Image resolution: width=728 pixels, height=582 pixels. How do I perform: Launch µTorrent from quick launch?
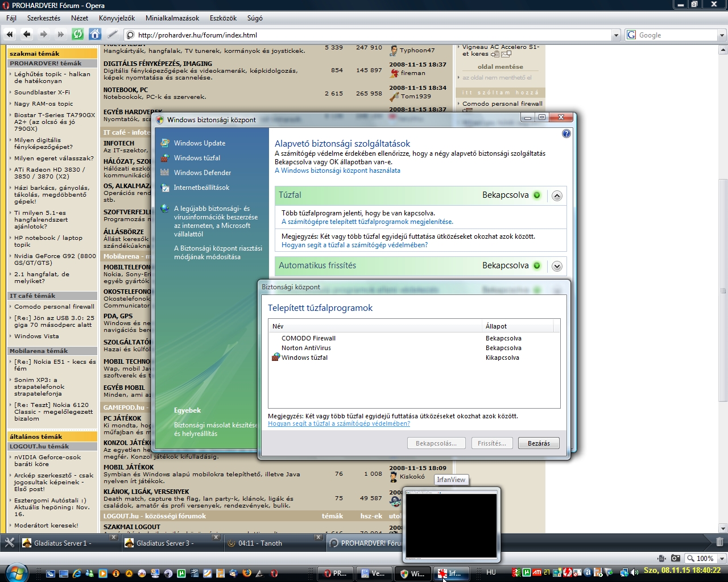(181, 573)
